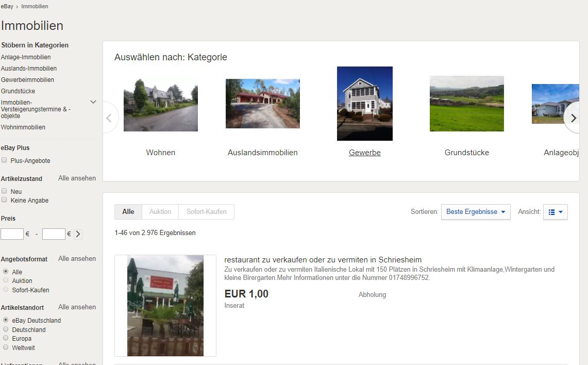
Task: Select eBay Deutschland location radio
Action: point(6,320)
